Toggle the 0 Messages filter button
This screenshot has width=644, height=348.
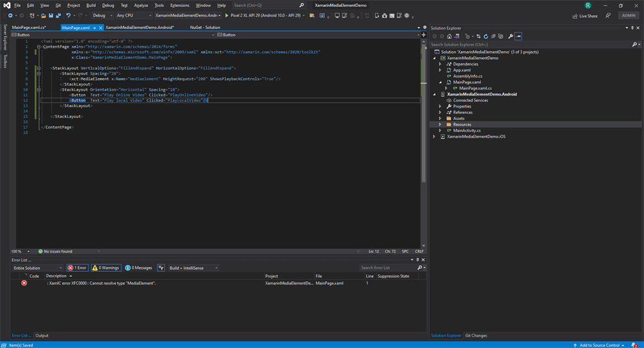click(138, 268)
